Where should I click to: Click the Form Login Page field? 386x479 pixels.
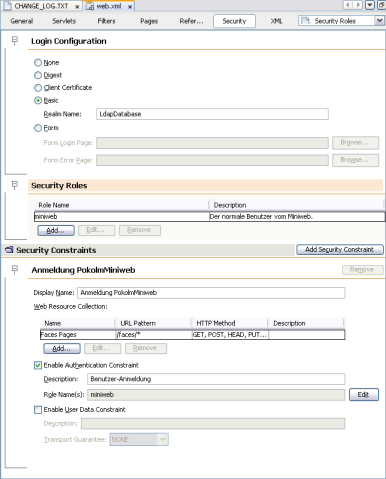point(212,143)
